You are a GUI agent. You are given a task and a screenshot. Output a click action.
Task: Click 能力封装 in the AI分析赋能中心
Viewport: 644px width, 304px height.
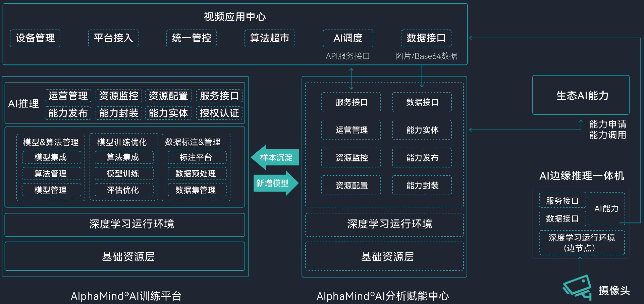click(x=422, y=185)
